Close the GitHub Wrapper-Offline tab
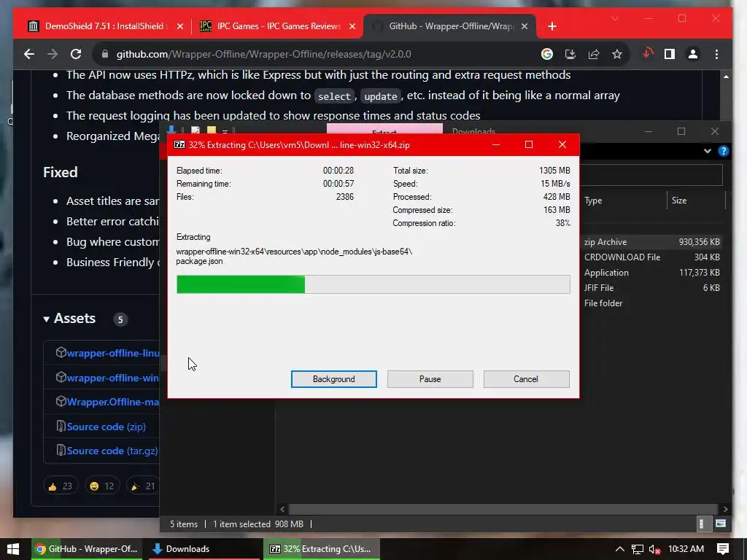 [525, 26]
